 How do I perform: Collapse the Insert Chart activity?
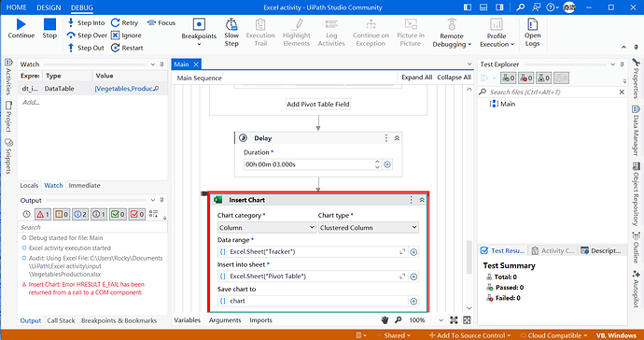421,200
